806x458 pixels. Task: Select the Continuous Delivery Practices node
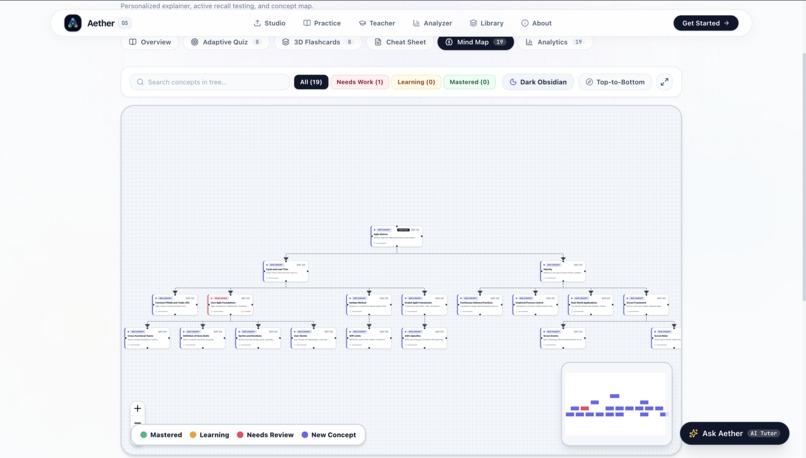[x=480, y=305]
